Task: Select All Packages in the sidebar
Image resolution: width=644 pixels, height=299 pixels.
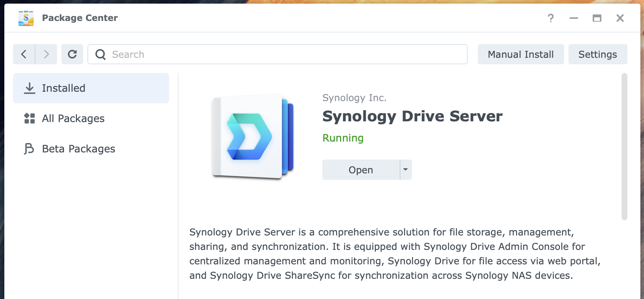Action: tap(91, 118)
